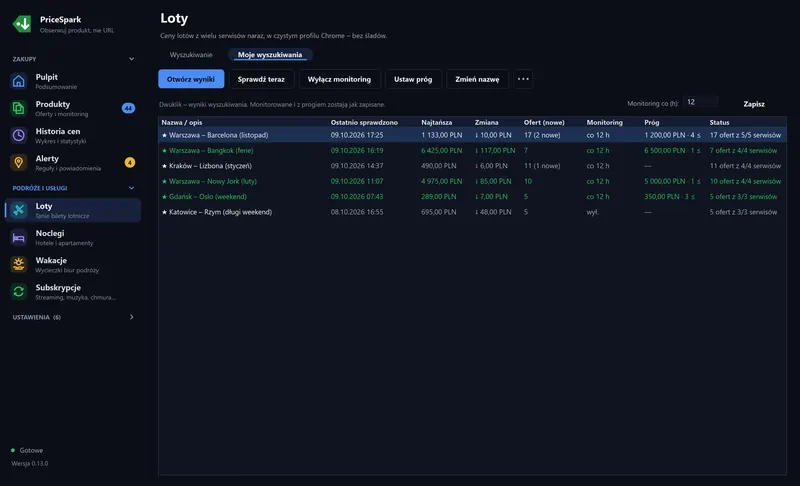800x486 pixels.
Task: Go to Subskrypcje page
Action: coord(72,291)
